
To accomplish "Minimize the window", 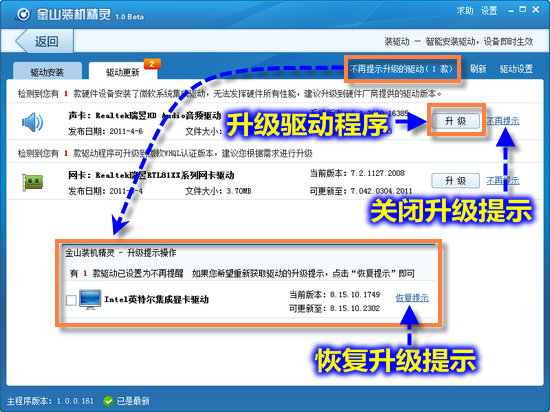I will (x=511, y=11).
